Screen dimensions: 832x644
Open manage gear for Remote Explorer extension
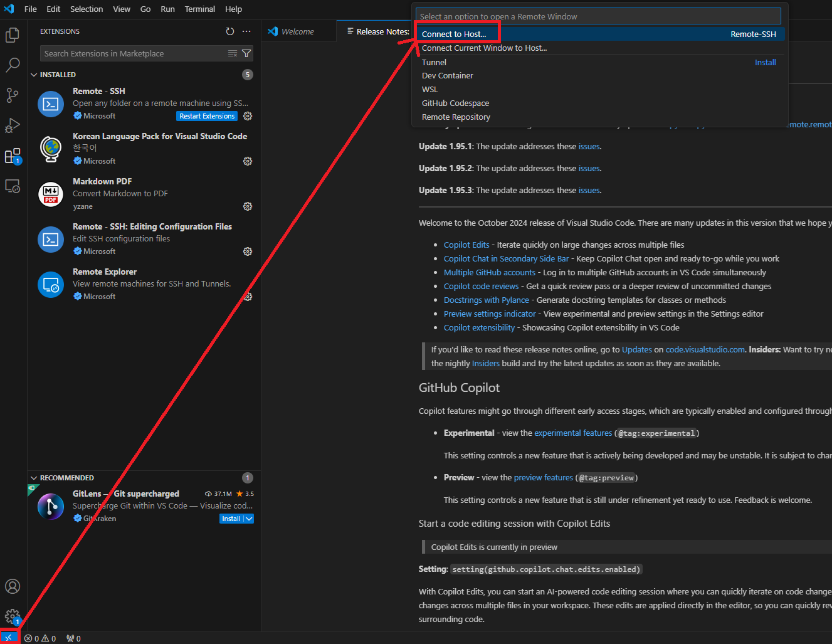[248, 297]
